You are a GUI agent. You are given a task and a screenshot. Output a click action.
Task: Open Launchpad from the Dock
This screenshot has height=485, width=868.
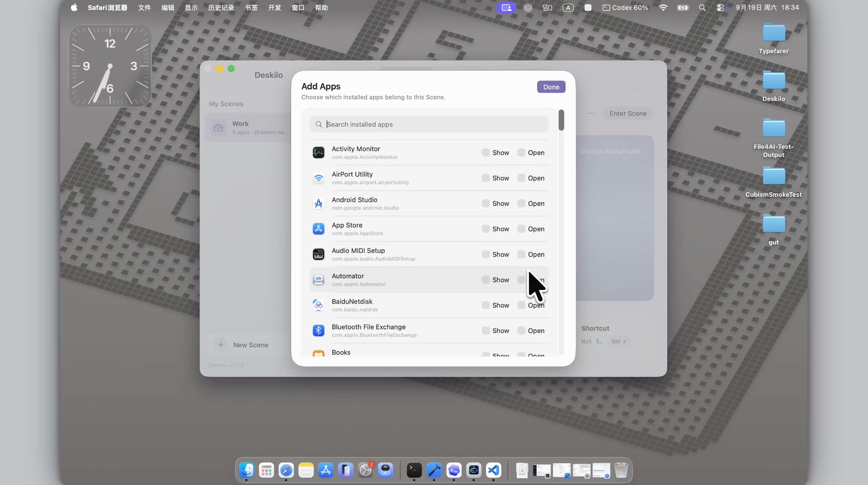(x=266, y=471)
